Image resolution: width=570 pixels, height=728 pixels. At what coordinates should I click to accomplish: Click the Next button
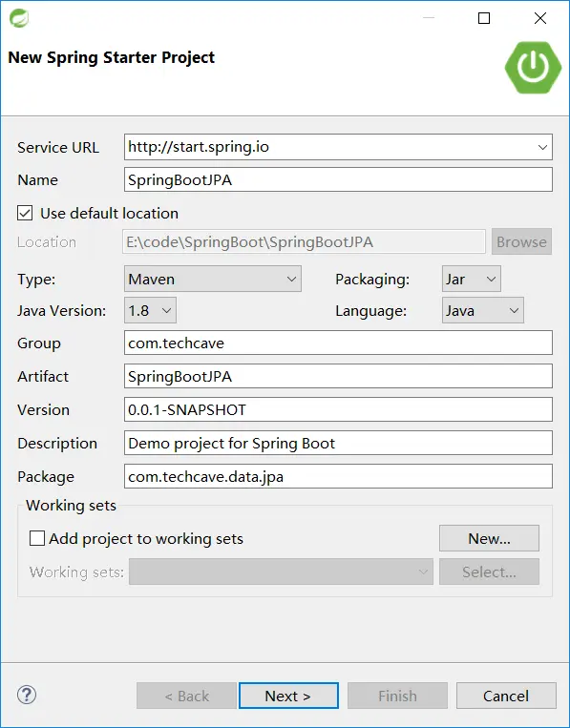[x=288, y=696]
